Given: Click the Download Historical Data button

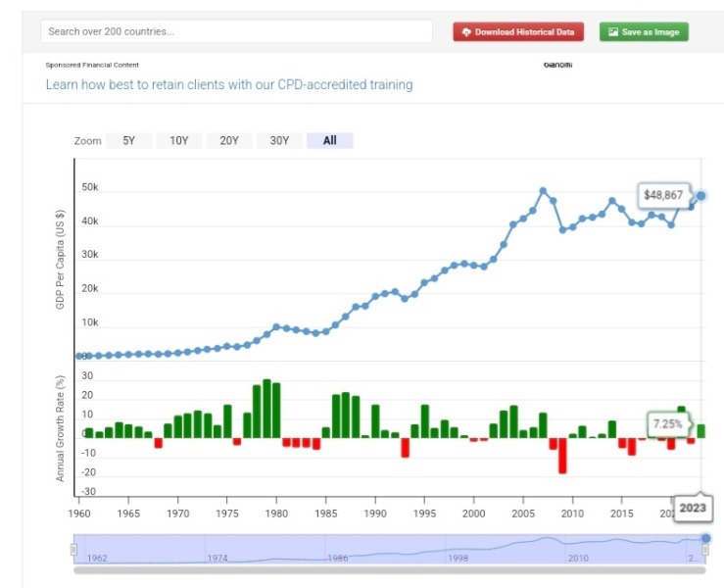Looking at the screenshot, I should (518, 32).
